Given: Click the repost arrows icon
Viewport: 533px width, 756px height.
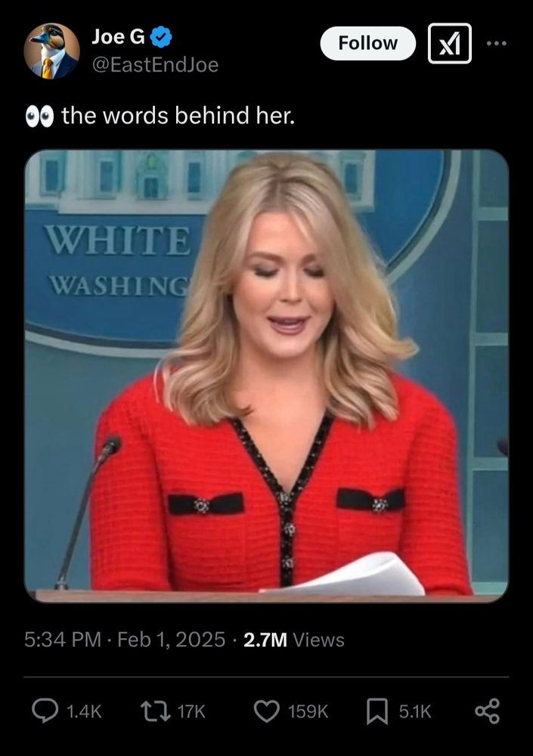Looking at the screenshot, I should pyautogui.click(x=155, y=711).
